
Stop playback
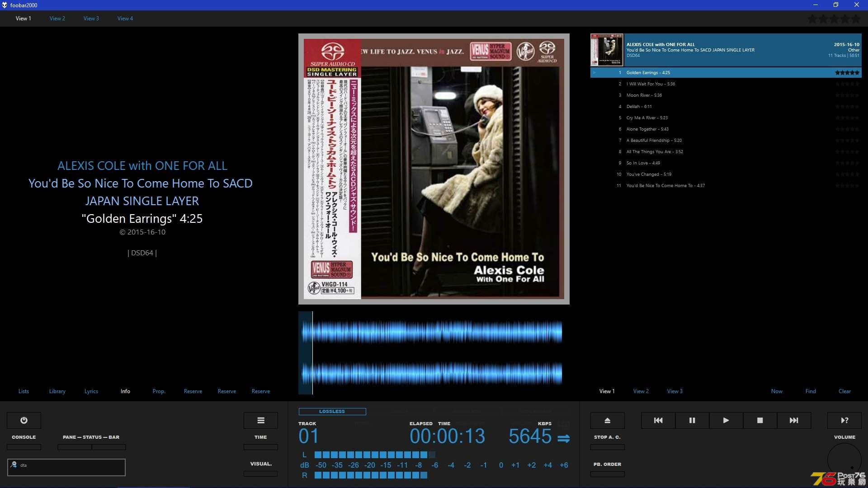coord(760,420)
